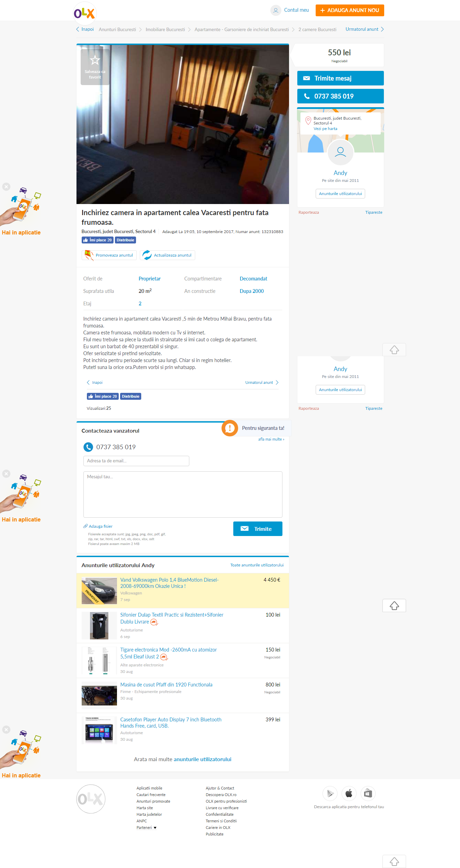Open Windows Store app icon in footer
The width and height of the screenshot is (460, 868).
pos(368,793)
